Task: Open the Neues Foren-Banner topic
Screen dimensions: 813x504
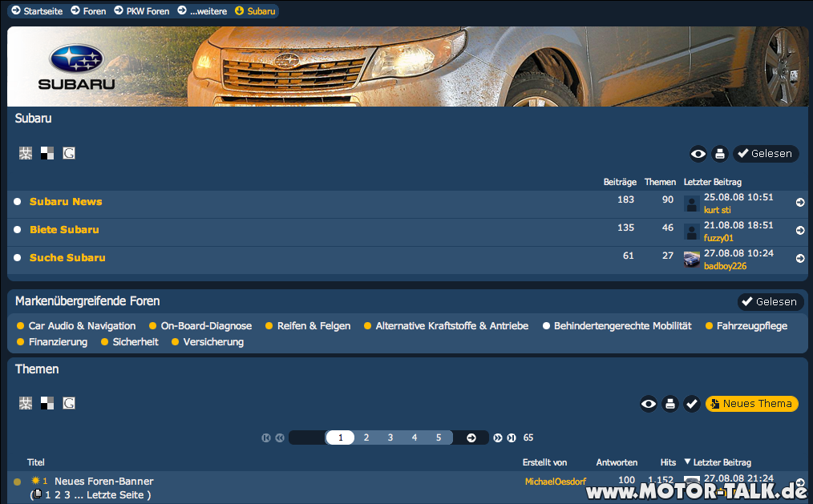Action: click(x=103, y=482)
